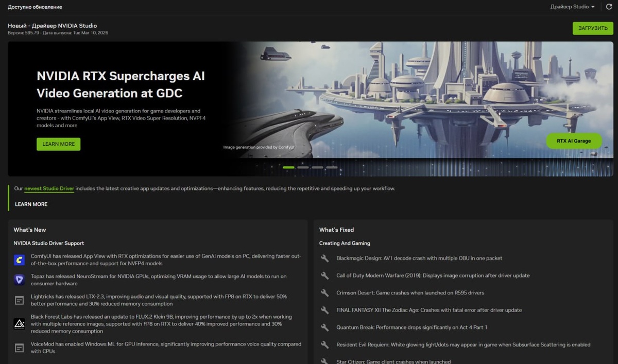Select the What's Fixed heading
Screen dimensions: 618x364
coord(336,230)
